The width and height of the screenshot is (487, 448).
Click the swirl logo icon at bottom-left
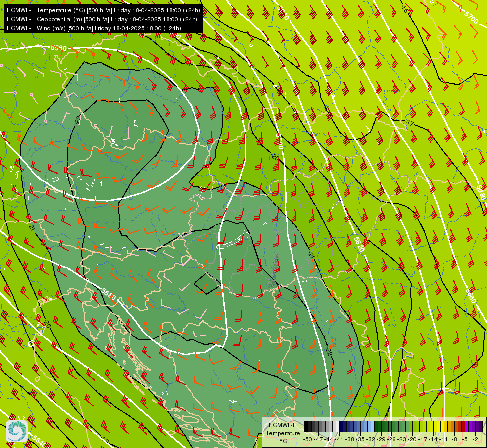point(17,431)
